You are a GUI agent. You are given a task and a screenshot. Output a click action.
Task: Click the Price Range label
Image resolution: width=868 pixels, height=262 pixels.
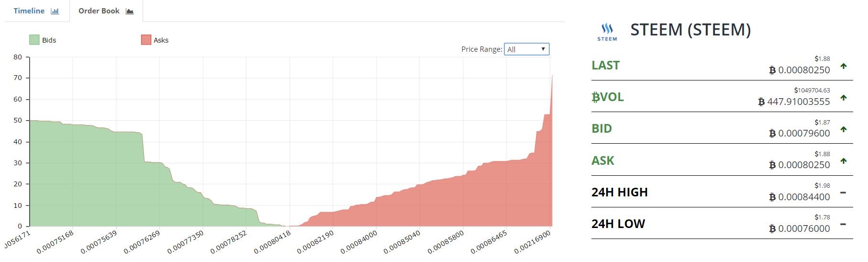(x=481, y=49)
